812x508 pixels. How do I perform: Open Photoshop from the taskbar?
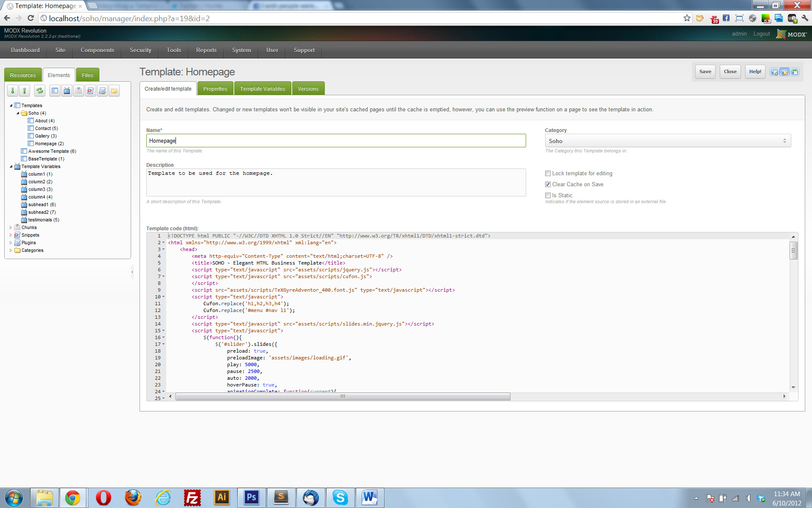point(251,497)
